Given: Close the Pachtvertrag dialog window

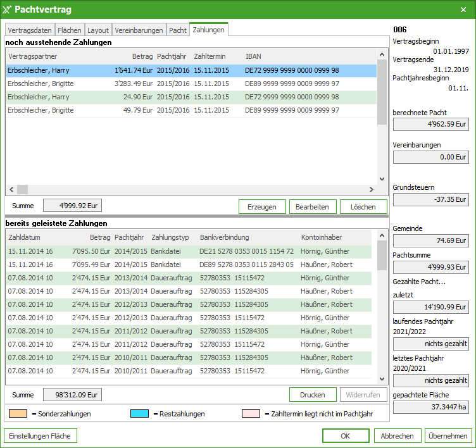Looking at the screenshot, I should pyautogui.click(x=463, y=9).
